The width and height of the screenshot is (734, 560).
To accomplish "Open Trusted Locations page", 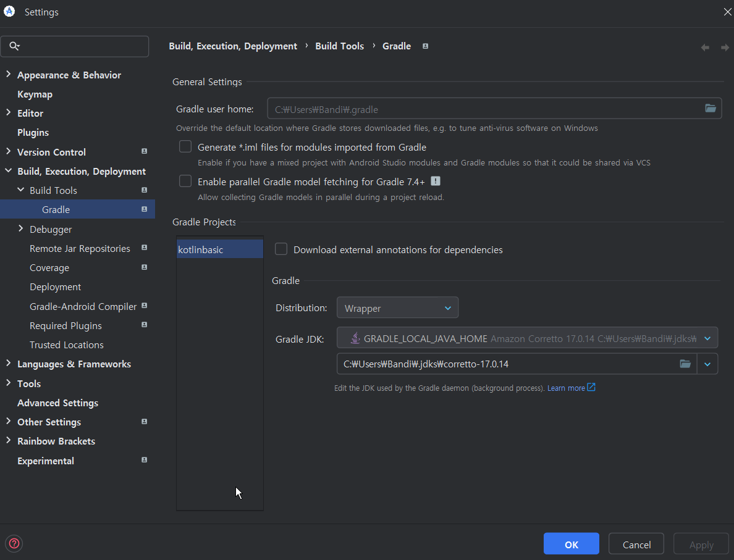I will coord(67,345).
